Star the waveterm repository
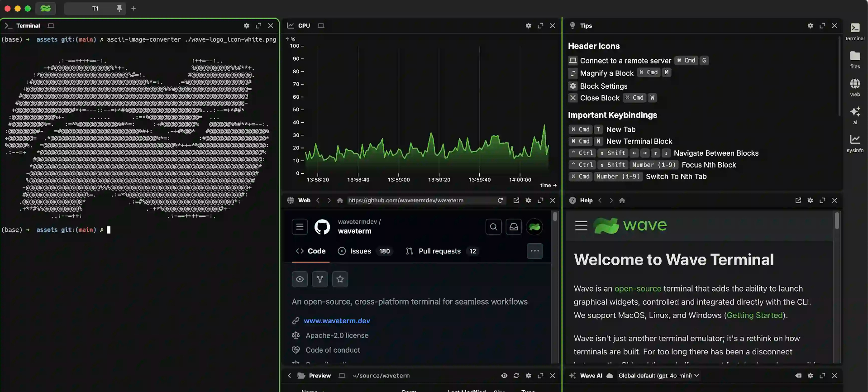 click(340, 279)
